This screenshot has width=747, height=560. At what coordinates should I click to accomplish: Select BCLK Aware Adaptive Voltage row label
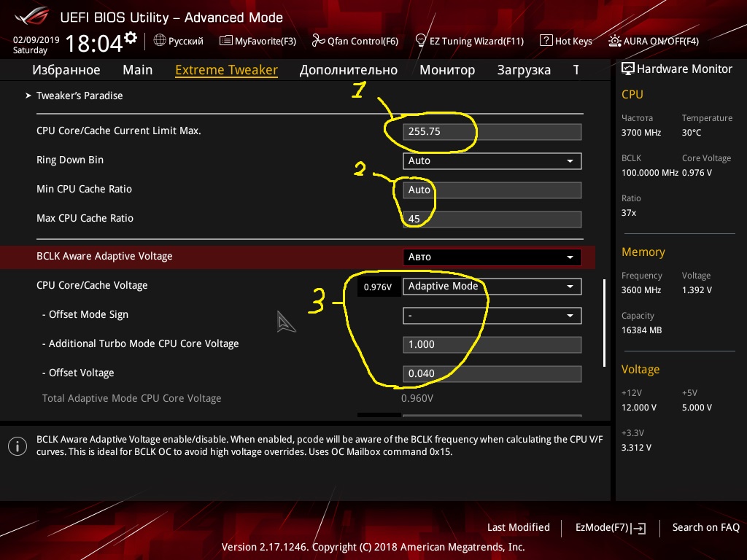(x=104, y=256)
